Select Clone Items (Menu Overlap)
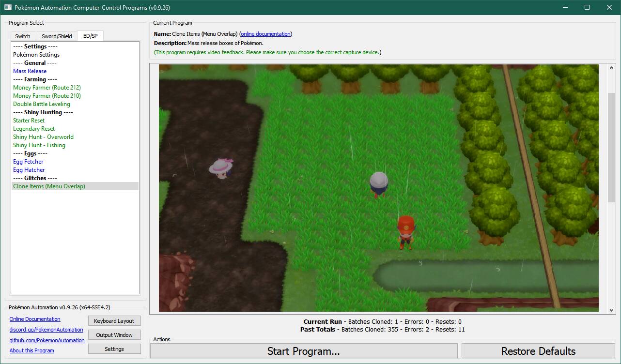Screen dimensions: 621x364 pyautogui.click(x=49, y=186)
